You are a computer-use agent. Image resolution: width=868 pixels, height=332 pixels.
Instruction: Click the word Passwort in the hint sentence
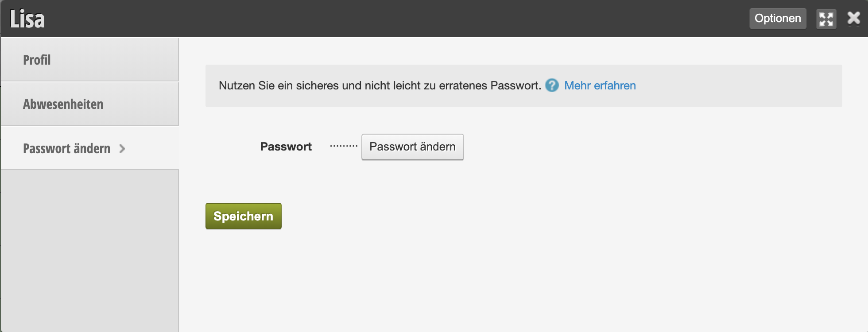(515, 85)
